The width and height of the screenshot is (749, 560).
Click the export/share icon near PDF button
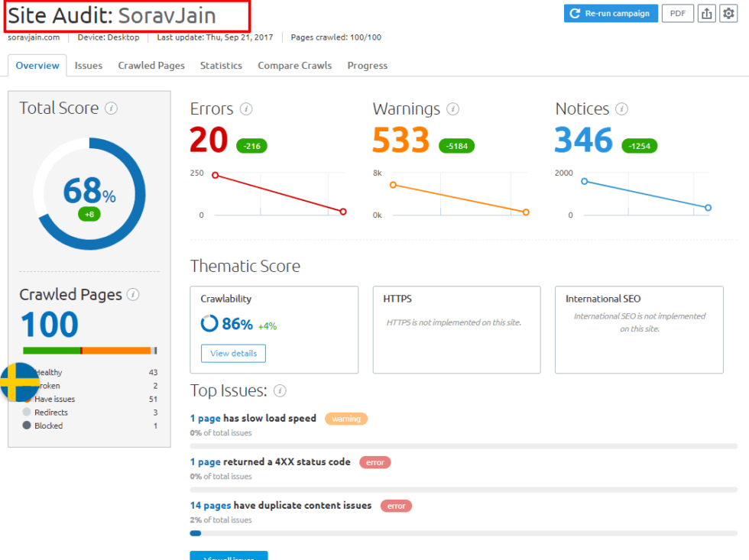click(707, 13)
